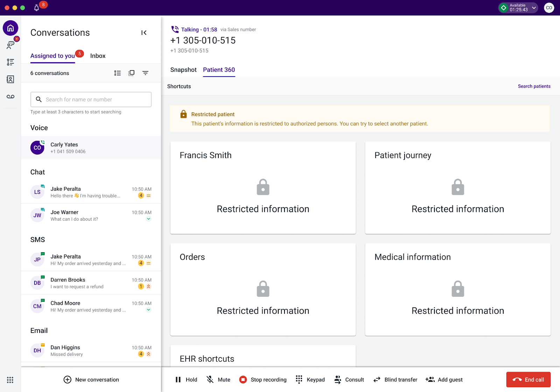The height and width of the screenshot is (392, 560).
Task: End the active call
Action: coord(528,379)
